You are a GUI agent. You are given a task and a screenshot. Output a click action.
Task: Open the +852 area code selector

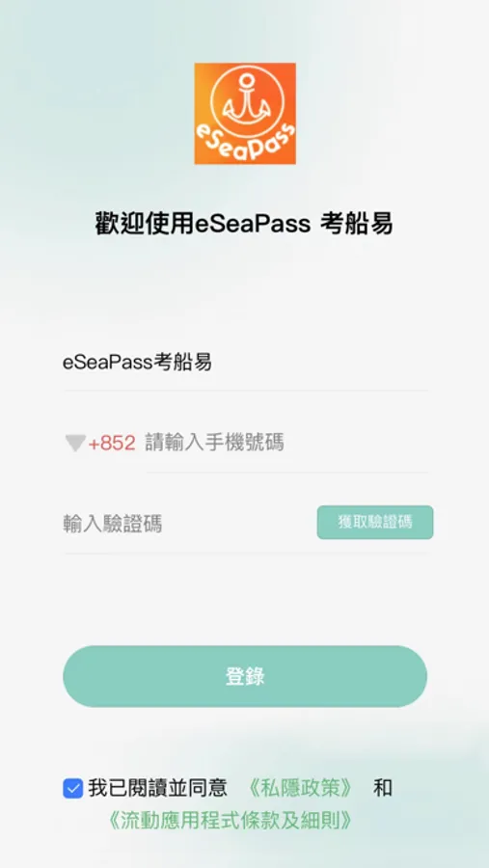100,444
